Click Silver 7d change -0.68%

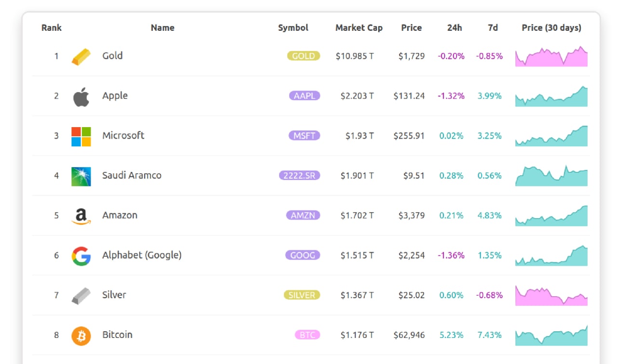[x=489, y=296]
